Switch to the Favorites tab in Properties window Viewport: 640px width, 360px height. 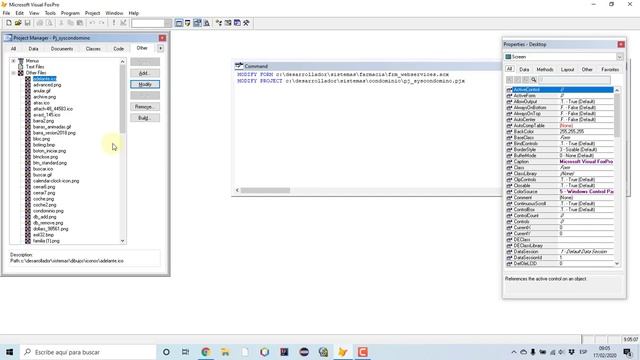tap(610, 69)
